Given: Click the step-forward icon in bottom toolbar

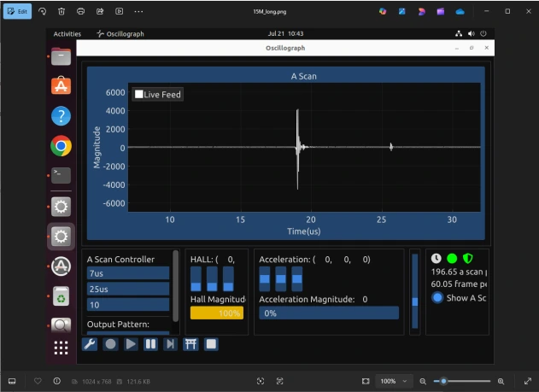Looking at the screenshot, I should (170, 343).
